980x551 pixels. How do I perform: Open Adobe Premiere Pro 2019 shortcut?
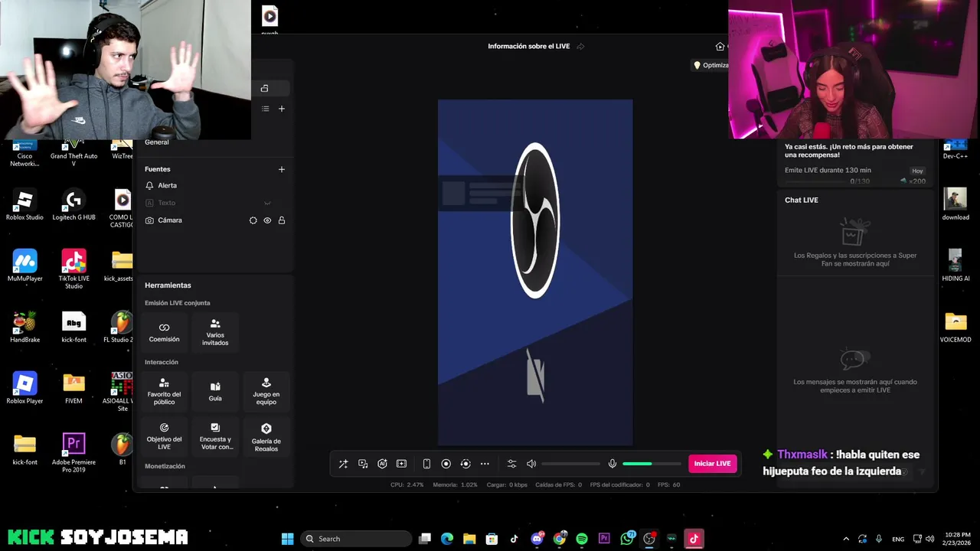(x=73, y=453)
